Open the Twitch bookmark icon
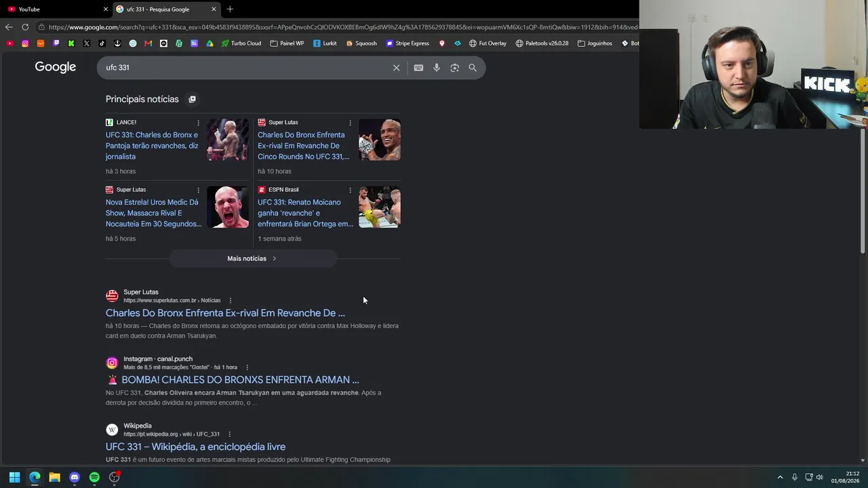 click(x=56, y=43)
